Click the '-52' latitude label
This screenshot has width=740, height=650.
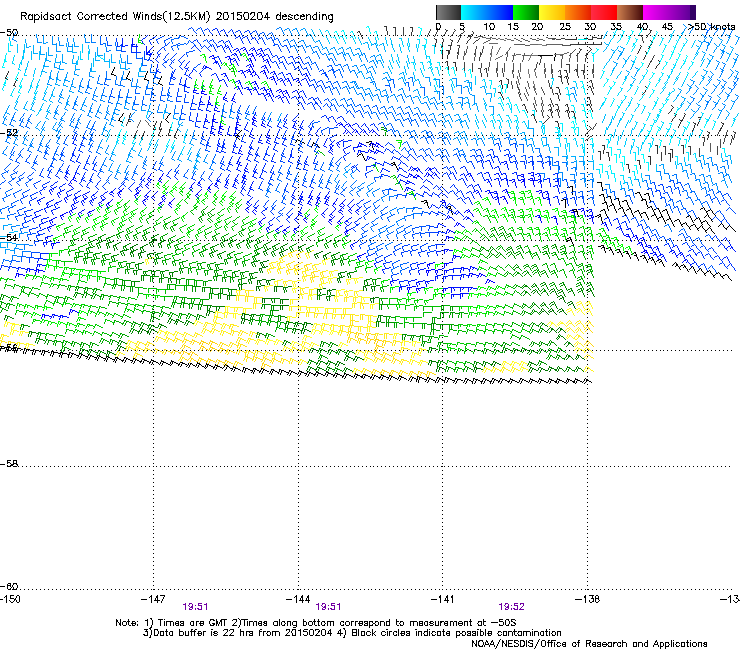click(9, 133)
